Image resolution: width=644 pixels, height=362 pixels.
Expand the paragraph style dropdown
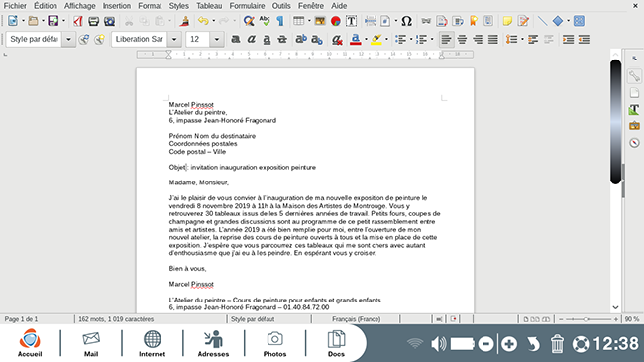(68, 39)
